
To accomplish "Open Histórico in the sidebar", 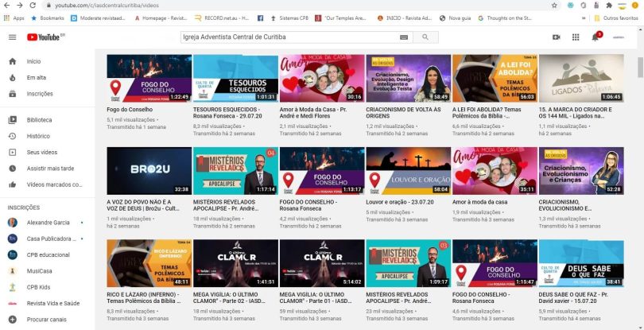I will 38,136.
